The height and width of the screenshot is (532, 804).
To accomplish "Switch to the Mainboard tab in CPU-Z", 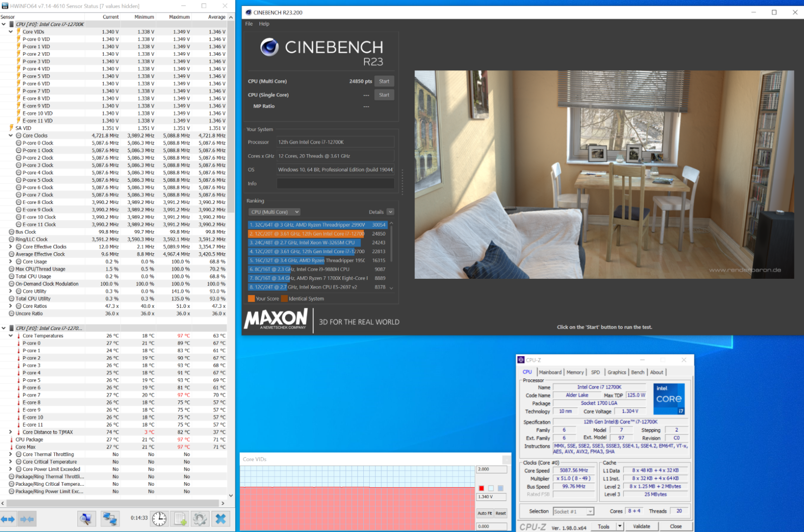I will 550,372.
